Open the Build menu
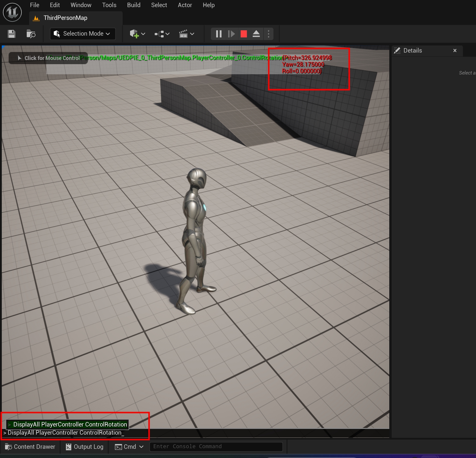This screenshot has height=458, width=476. click(134, 5)
